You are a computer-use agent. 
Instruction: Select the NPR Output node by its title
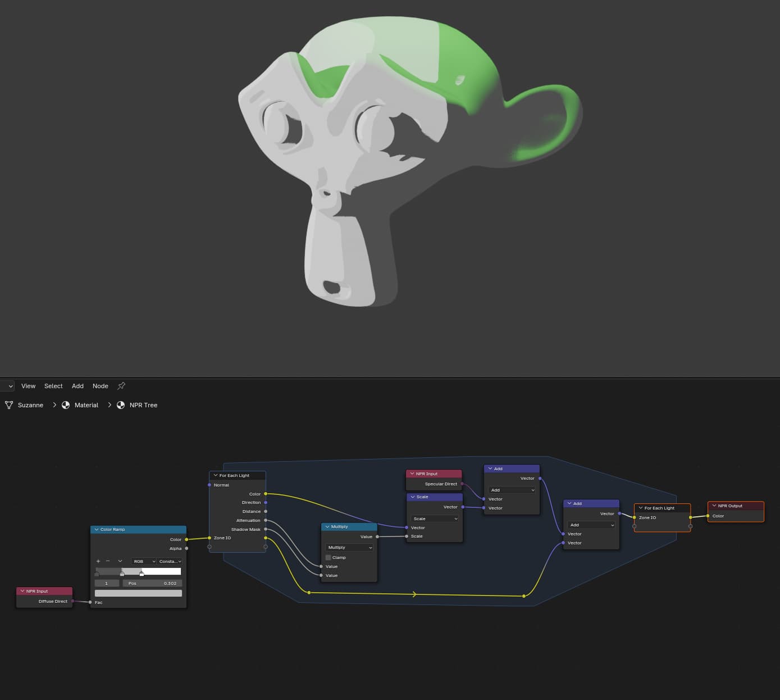(730, 506)
